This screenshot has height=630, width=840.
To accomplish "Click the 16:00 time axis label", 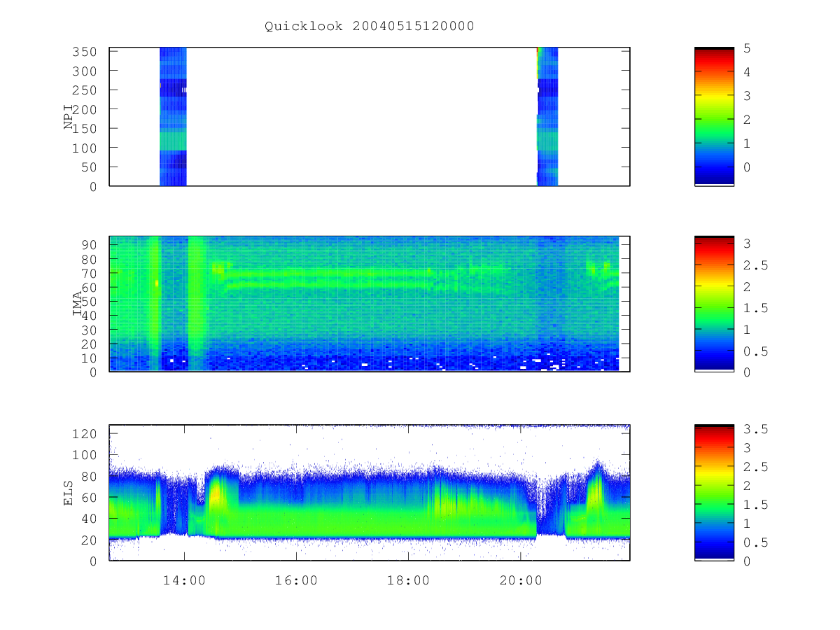I will click(296, 580).
